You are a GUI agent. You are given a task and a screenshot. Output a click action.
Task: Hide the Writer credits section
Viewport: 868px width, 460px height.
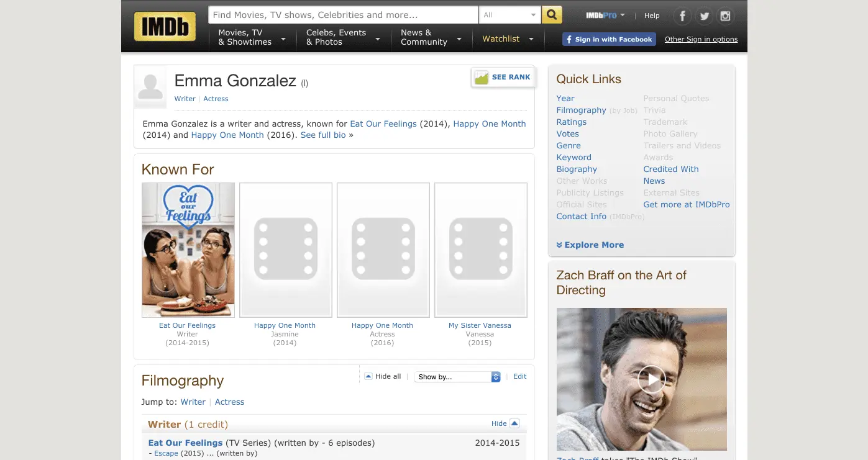(505, 423)
